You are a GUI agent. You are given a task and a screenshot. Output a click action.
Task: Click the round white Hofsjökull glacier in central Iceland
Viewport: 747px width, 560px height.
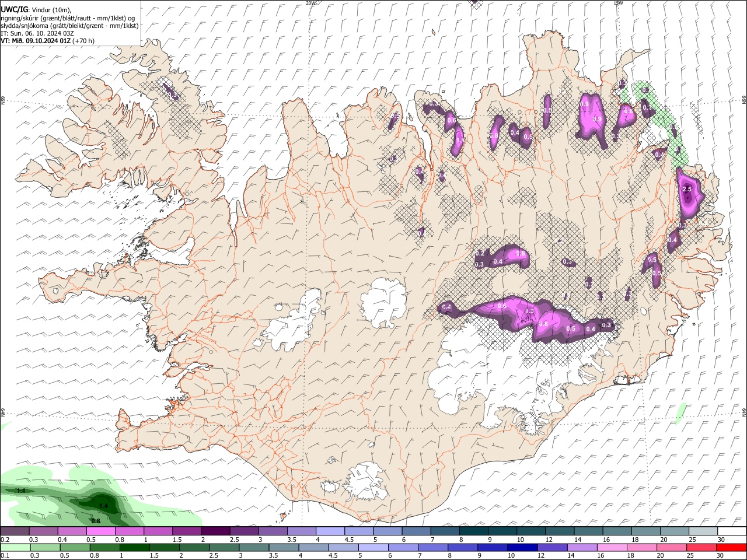[x=383, y=302]
